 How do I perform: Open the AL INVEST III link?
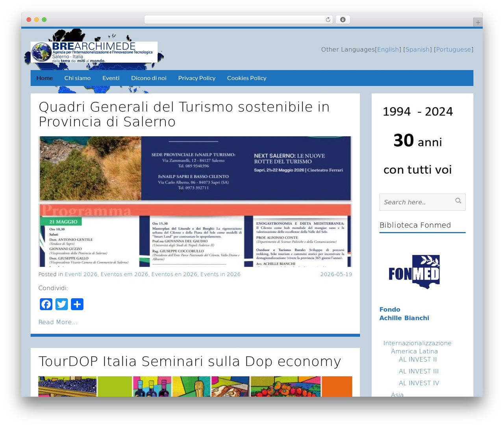point(419,371)
